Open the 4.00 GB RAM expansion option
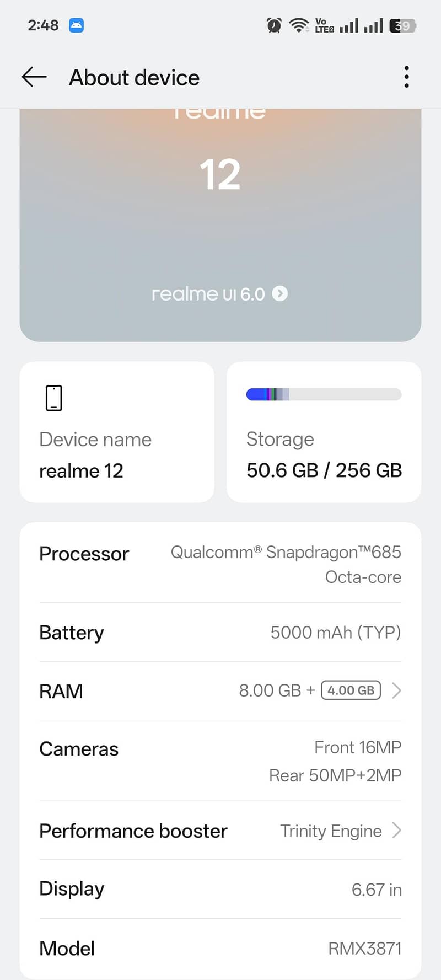The width and height of the screenshot is (441, 980). (350, 690)
